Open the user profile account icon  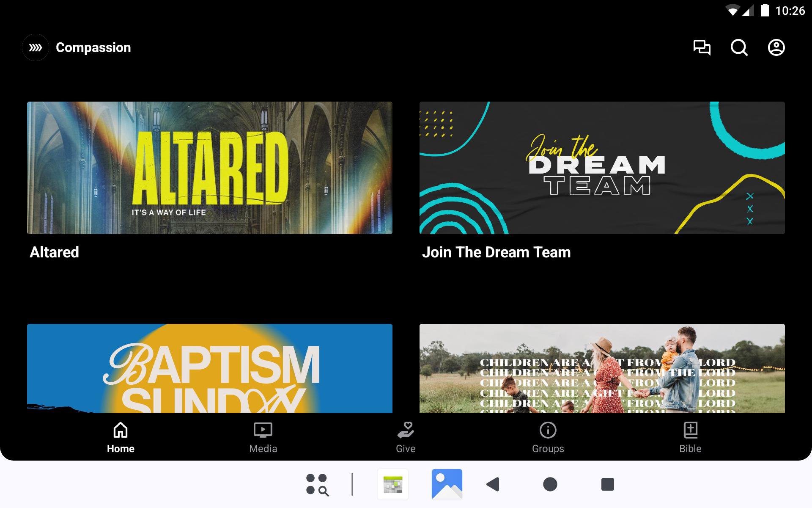(776, 47)
